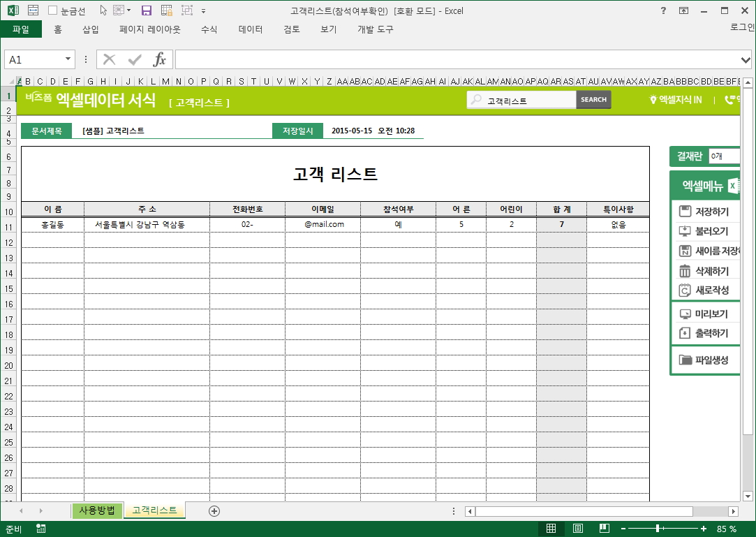Screen dimensions: 756x537
Task: Click the SEARCH button
Action: [593, 100]
